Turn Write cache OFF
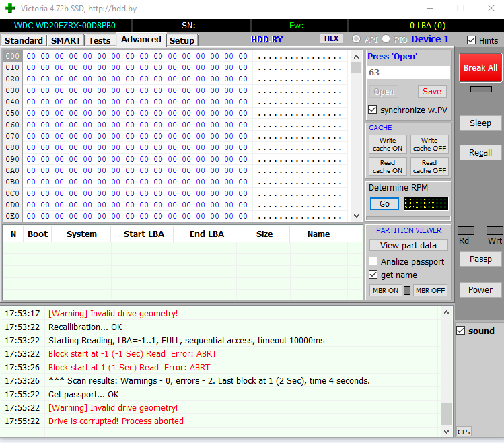The width and height of the screenshot is (504, 443). click(x=429, y=144)
